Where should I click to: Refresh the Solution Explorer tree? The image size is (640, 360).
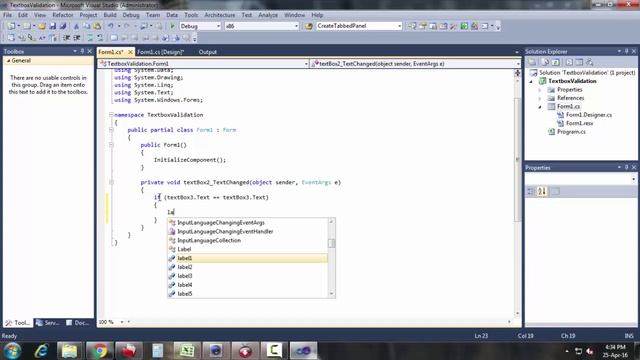[556, 62]
